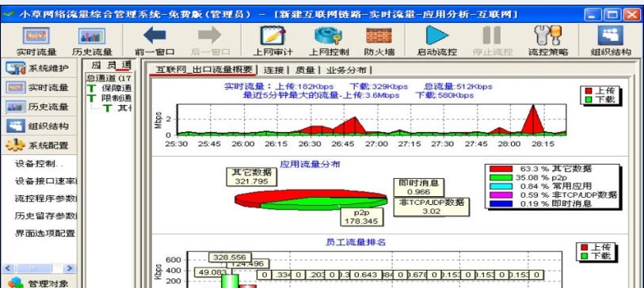The height and width of the screenshot is (288, 644).
Task: Open 管理对象 at the sidebar bottom
Action: (39, 283)
